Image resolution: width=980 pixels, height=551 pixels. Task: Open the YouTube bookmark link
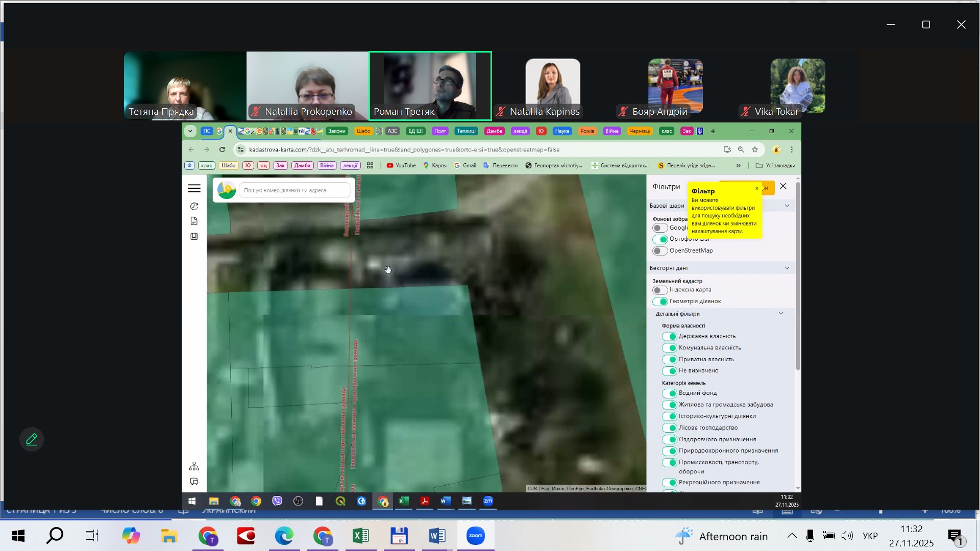point(401,165)
